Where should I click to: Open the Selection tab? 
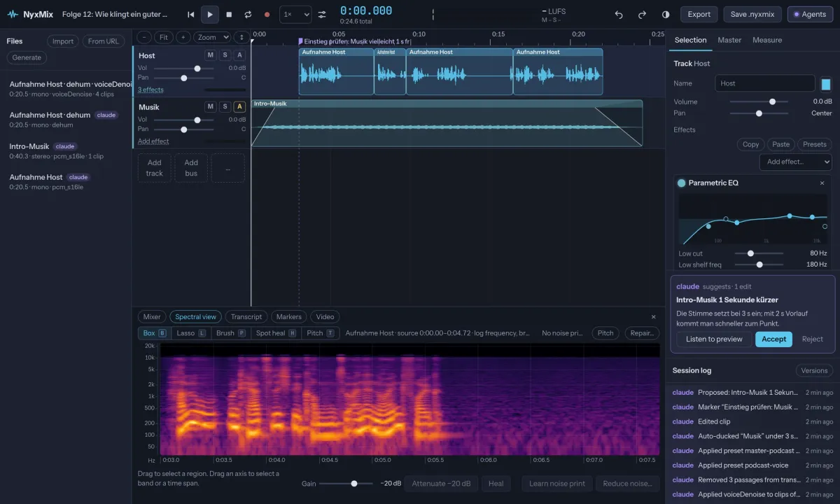click(x=690, y=40)
